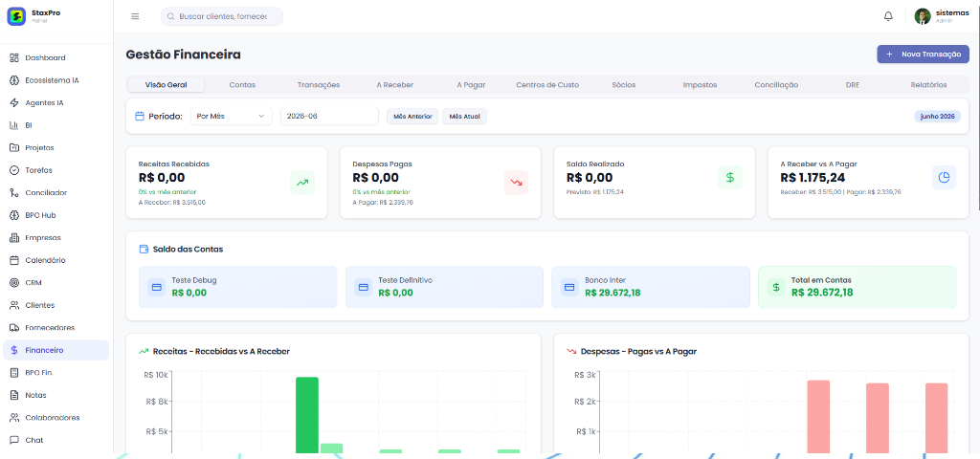Click the R$ 1.175,24 balance value
The image size is (980, 459).
[x=813, y=177]
